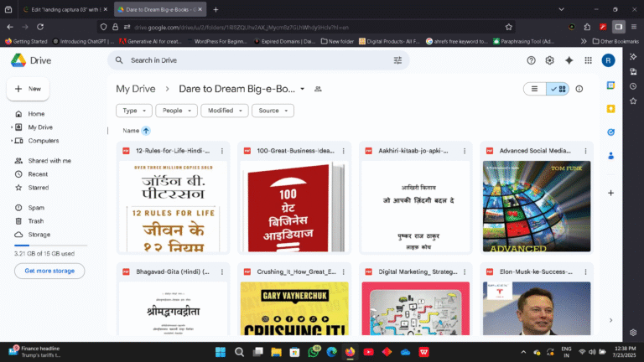Open the Generative AI for creat... bookmark
The width and height of the screenshot is (644, 362).
click(x=150, y=41)
